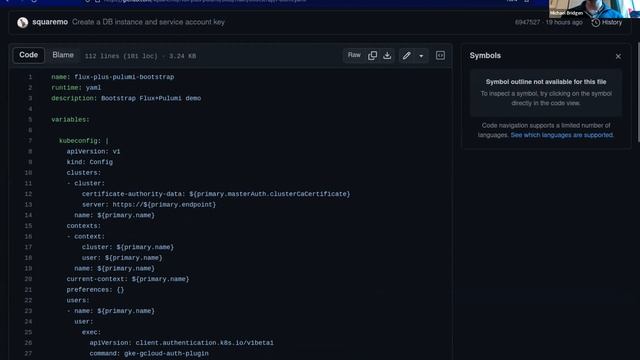Click the 'preferences: {}' line
Image resolution: width=640 pixels, height=360 pixels.
tap(95, 290)
